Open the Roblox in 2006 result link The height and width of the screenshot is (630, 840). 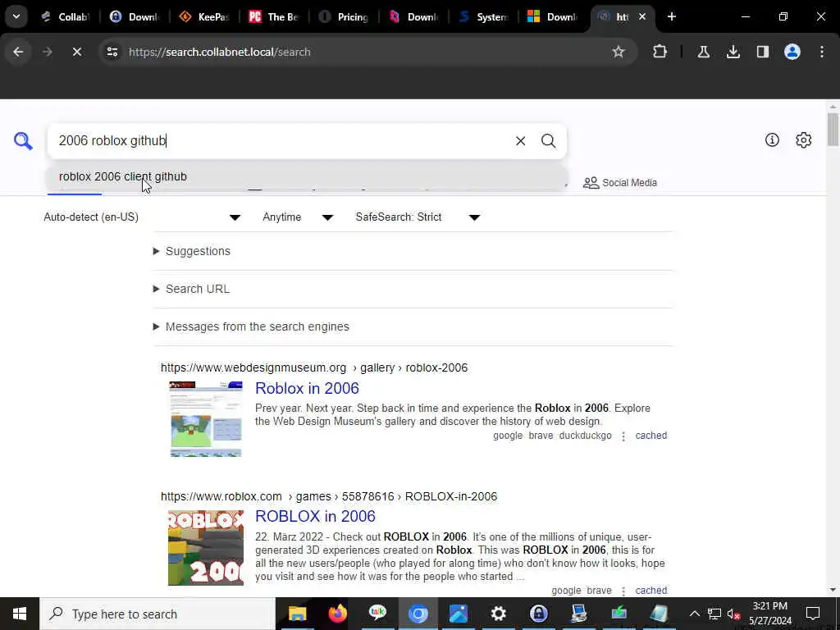[x=307, y=388]
